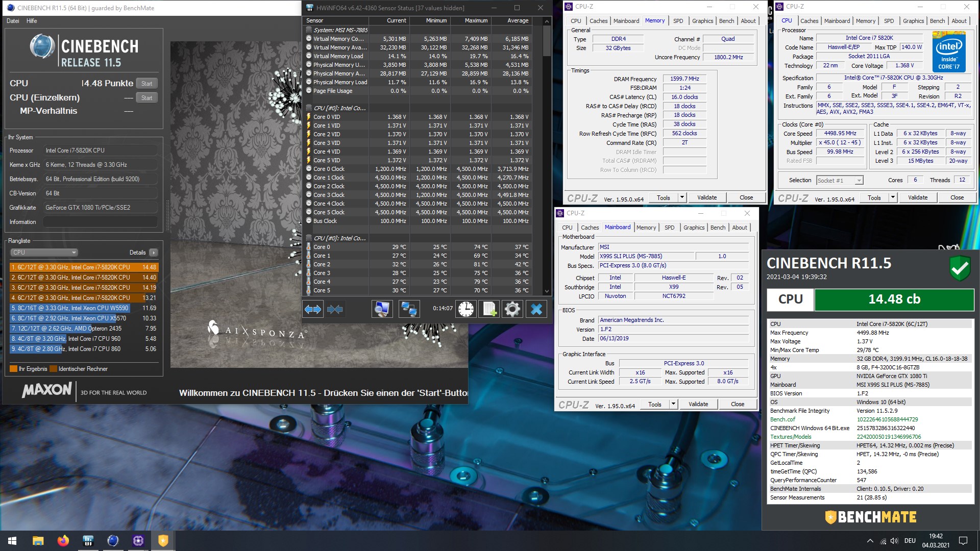Click the Intel Core i7 logo in CPU-Z
This screenshot has width=980, height=551.
tap(949, 52)
